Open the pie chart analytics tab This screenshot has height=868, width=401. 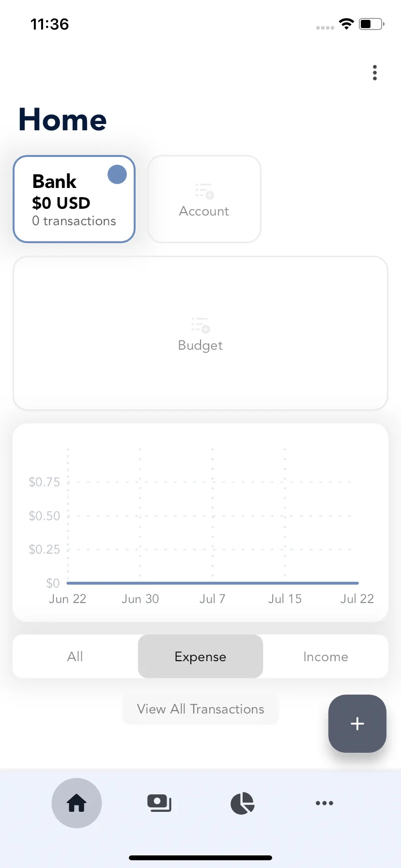242,803
